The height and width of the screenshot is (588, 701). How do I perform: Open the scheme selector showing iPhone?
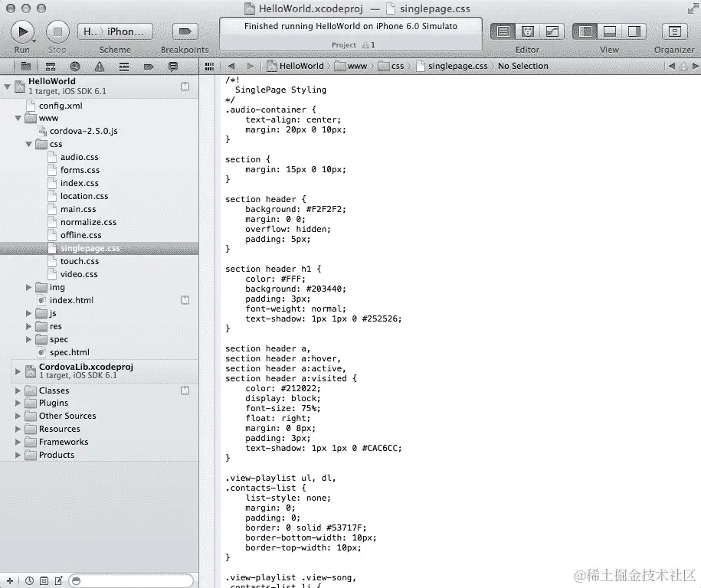point(116,31)
